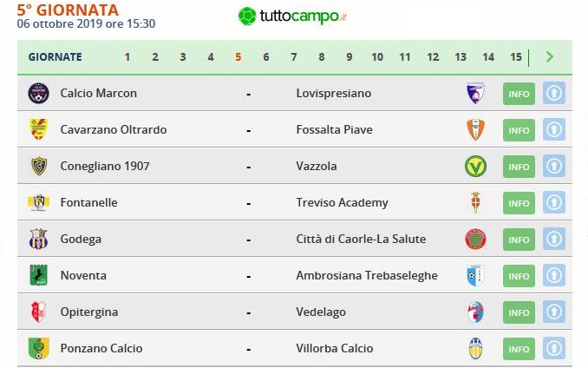Click the tuttocampo.it logo

coord(292,16)
